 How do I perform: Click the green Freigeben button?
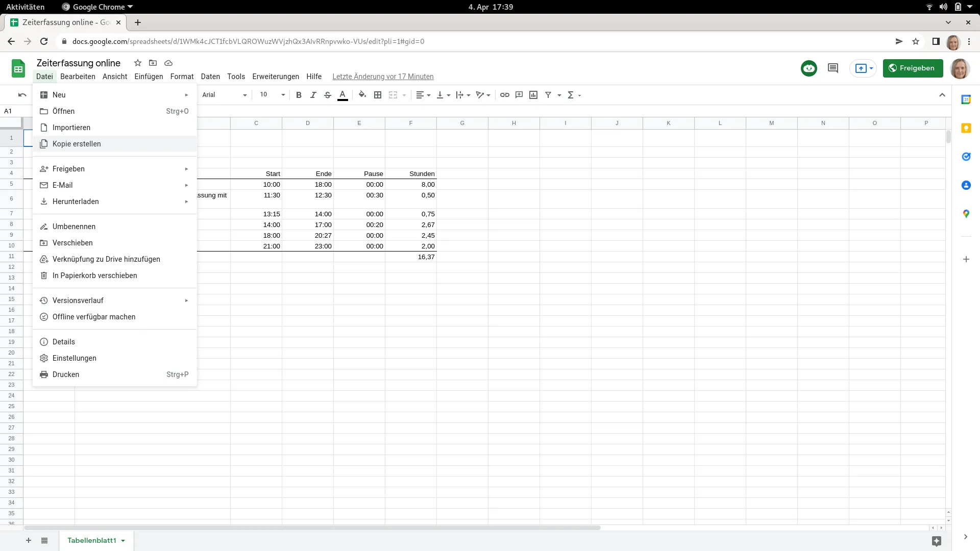pos(913,68)
